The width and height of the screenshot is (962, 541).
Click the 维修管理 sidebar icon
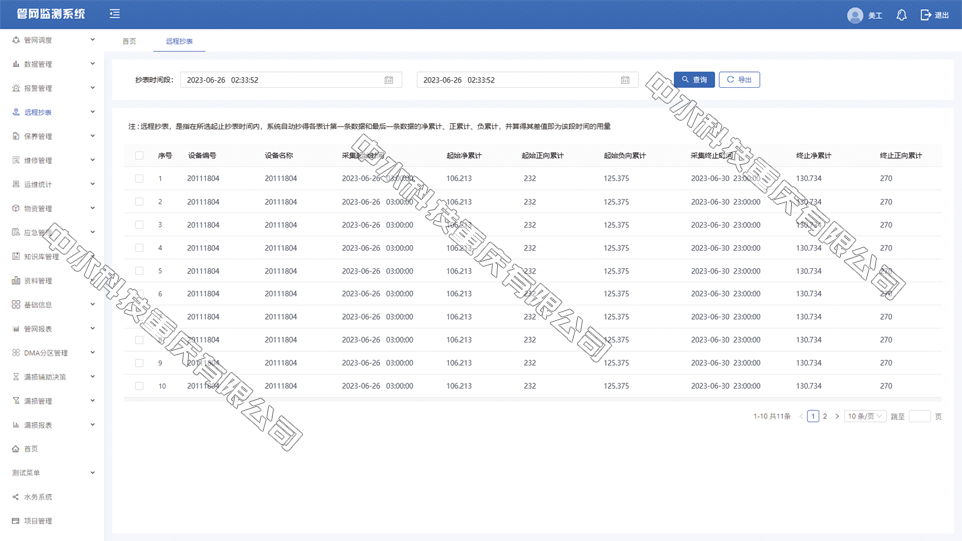click(16, 160)
